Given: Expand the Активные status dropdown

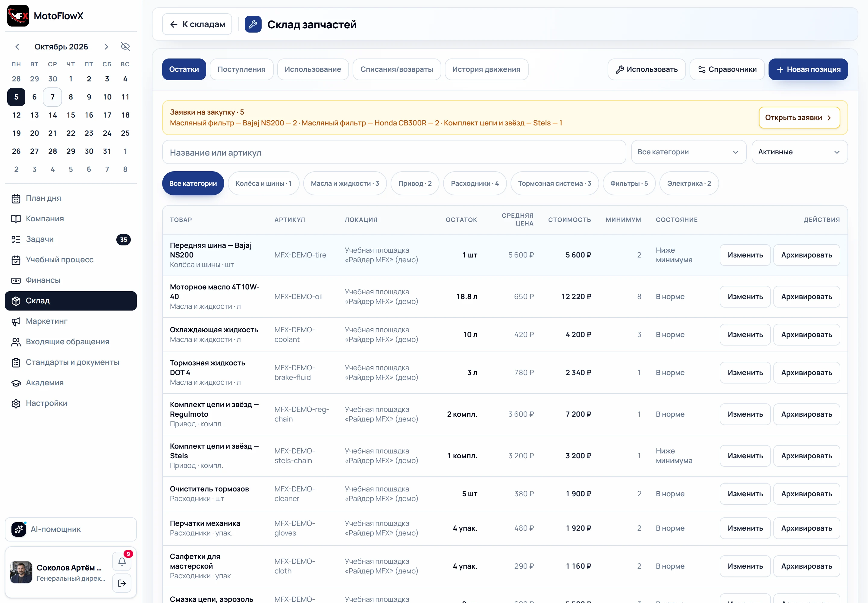Looking at the screenshot, I should (x=799, y=152).
